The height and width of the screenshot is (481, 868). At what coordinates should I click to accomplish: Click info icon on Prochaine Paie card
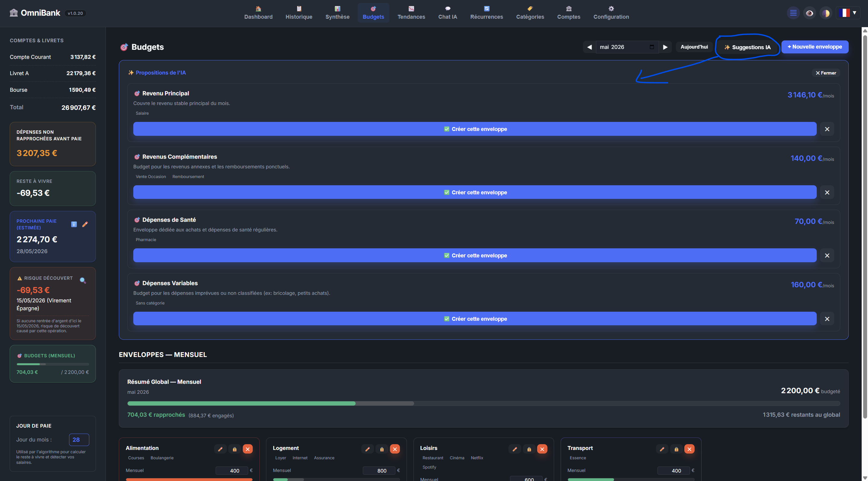[x=74, y=224]
